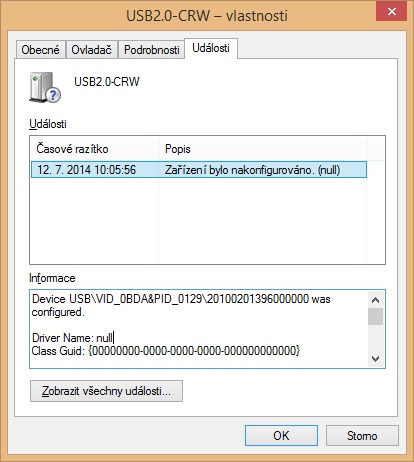Close the USB2.0-CRW properties window
Screen dimensions: 414x462
[x=392, y=12]
